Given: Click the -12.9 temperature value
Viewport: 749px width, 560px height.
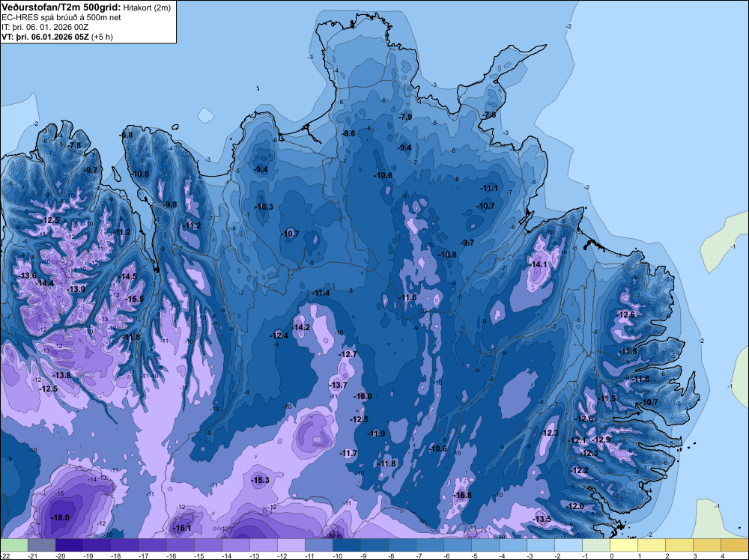Looking at the screenshot, I should tap(601, 439).
